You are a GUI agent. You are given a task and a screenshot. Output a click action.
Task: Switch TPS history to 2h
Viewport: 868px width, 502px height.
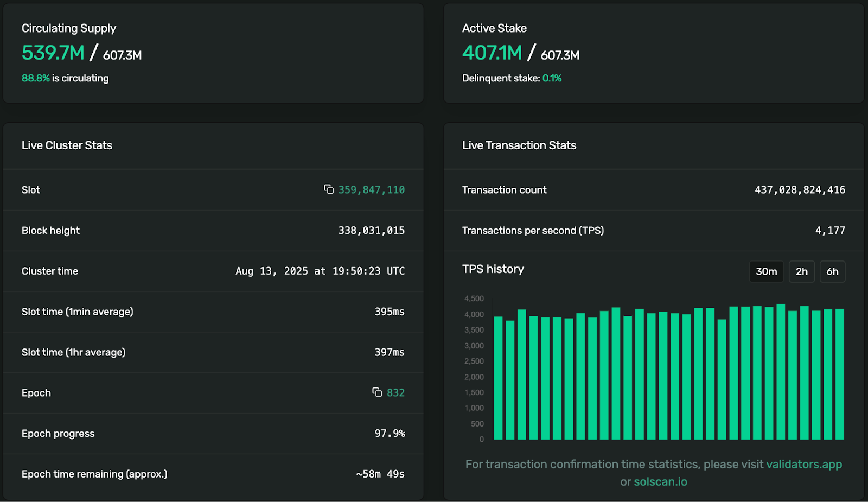tap(801, 271)
